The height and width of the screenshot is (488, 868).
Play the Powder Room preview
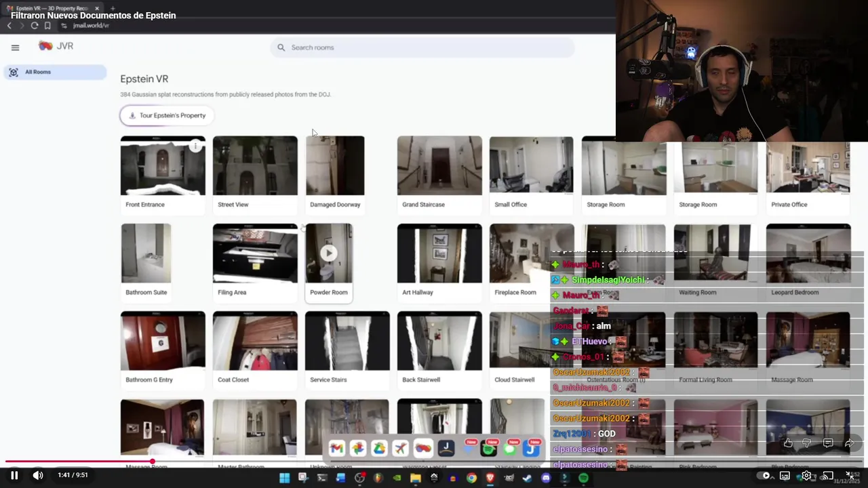[328, 253]
